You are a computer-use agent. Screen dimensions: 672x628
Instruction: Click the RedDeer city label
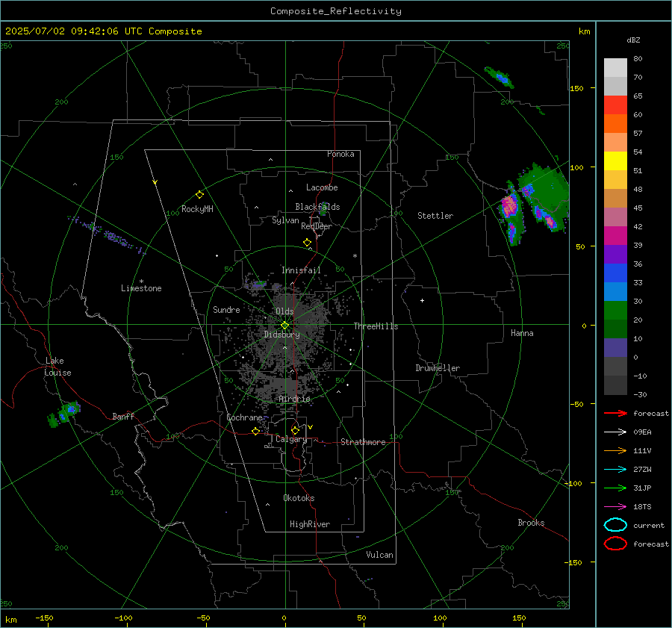317,226
